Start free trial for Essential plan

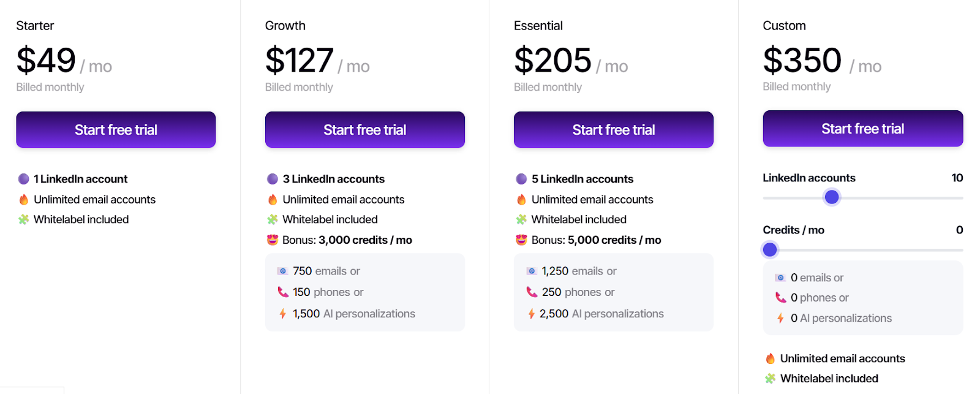[x=613, y=130]
